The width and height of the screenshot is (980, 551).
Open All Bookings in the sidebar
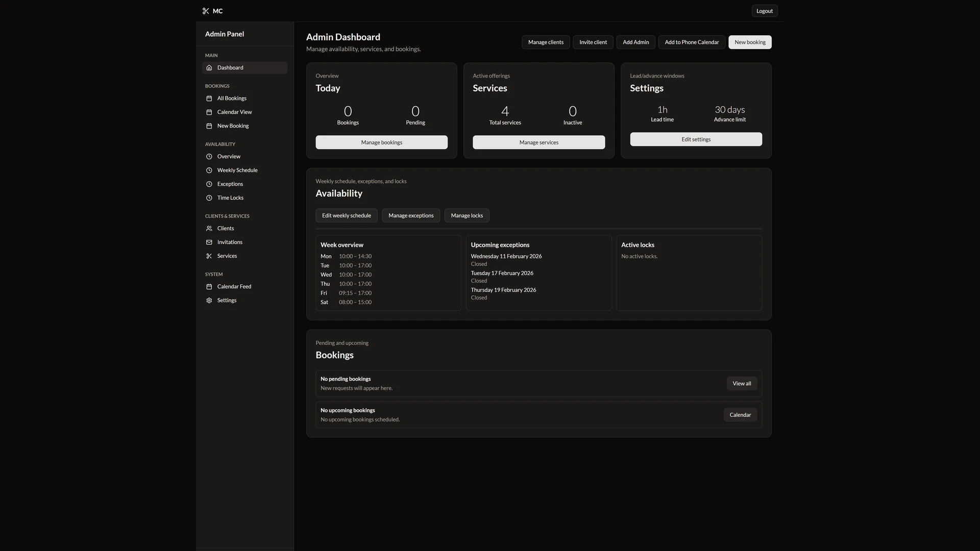(x=244, y=98)
